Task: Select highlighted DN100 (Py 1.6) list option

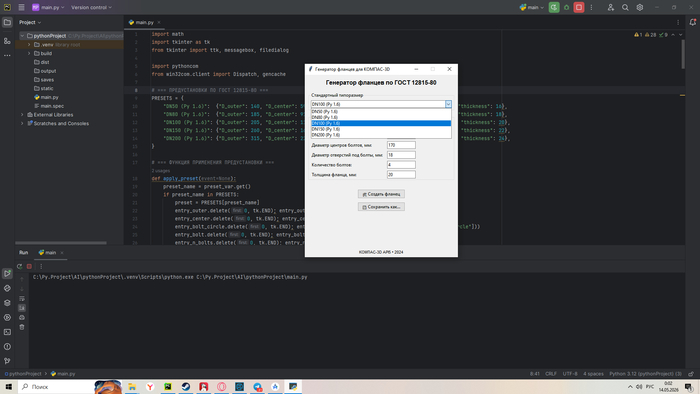Action: click(381, 123)
